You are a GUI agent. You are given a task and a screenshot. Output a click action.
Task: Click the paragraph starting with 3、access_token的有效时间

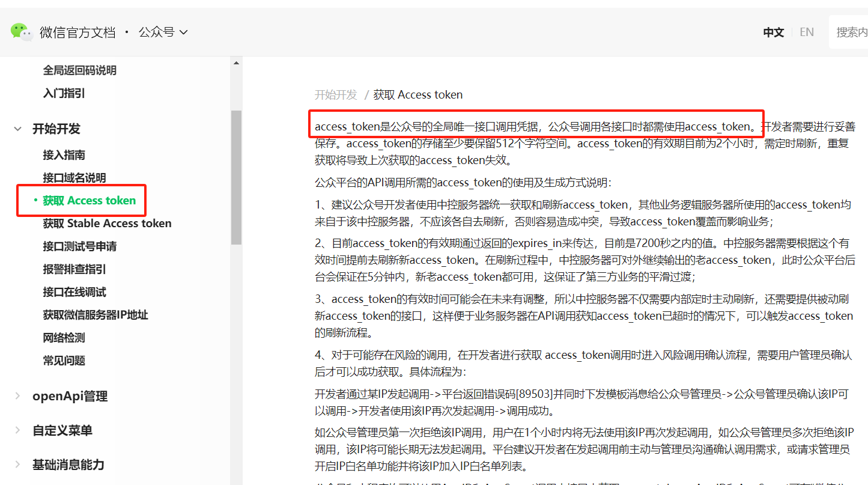click(584, 316)
